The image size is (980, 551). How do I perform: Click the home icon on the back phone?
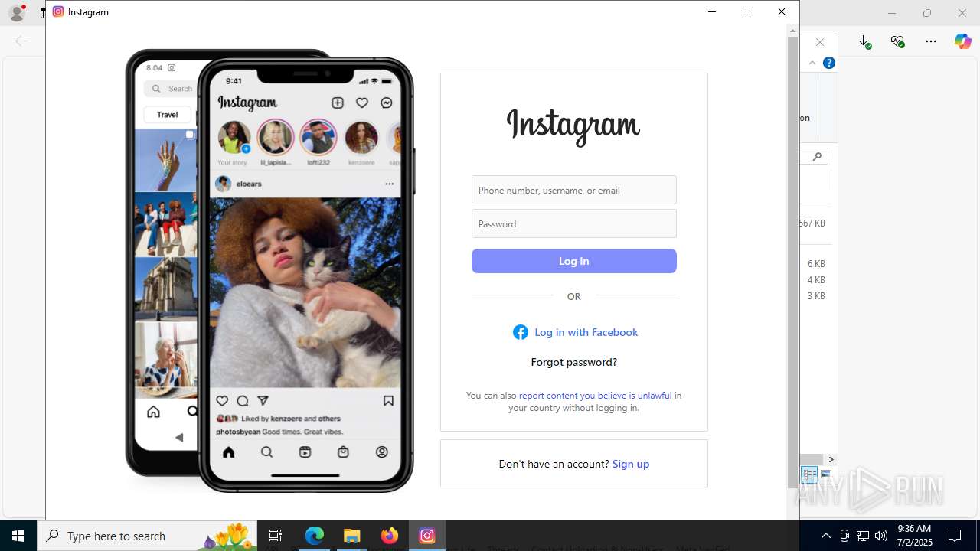[153, 412]
